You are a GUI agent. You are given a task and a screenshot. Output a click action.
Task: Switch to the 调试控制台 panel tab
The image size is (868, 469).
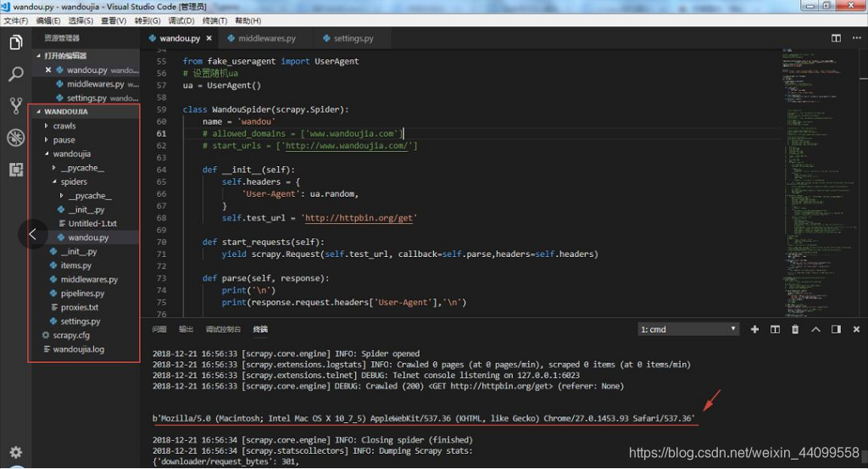pos(223,329)
